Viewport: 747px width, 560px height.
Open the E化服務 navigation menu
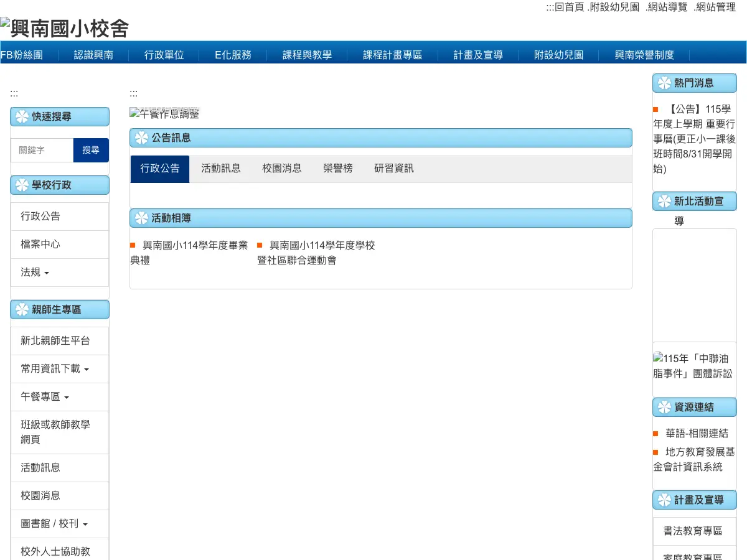pyautogui.click(x=233, y=55)
